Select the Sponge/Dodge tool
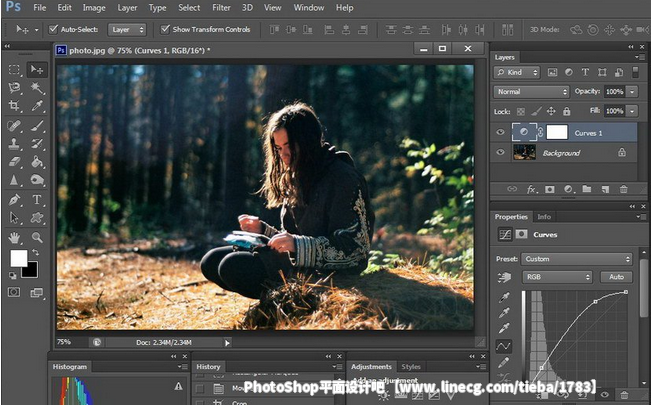 (37, 180)
